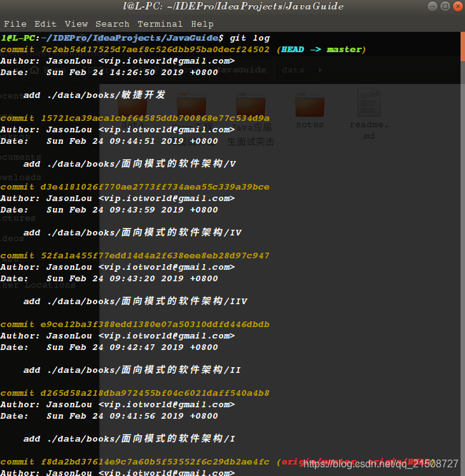Select the notes folder in file manager behind

310,111
